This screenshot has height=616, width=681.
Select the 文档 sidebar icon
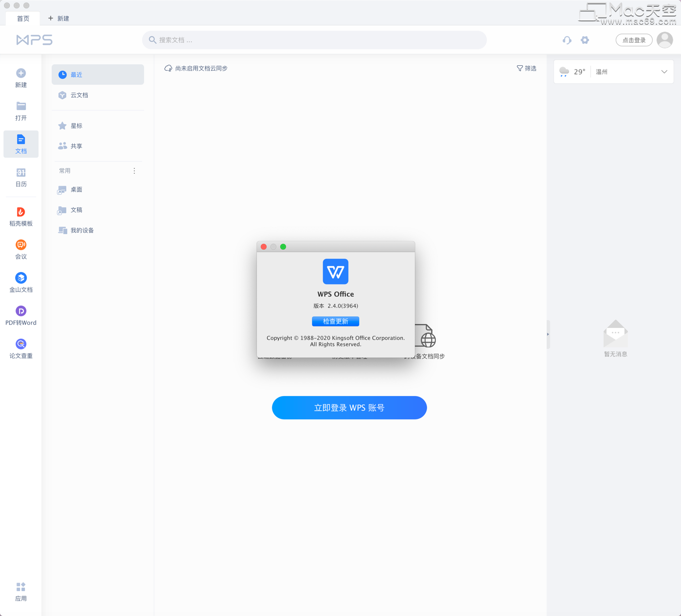(x=21, y=139)
